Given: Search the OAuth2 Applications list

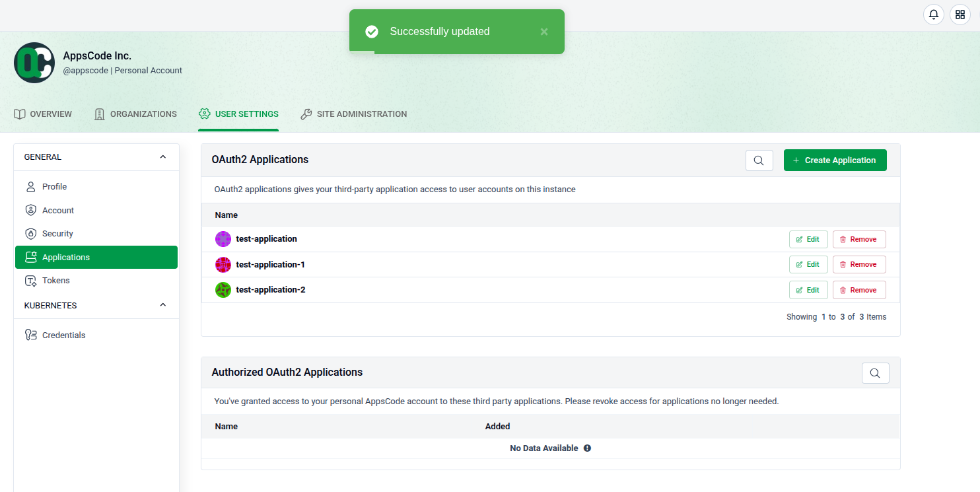Looking at the screenshot, I should click(759, 160).
